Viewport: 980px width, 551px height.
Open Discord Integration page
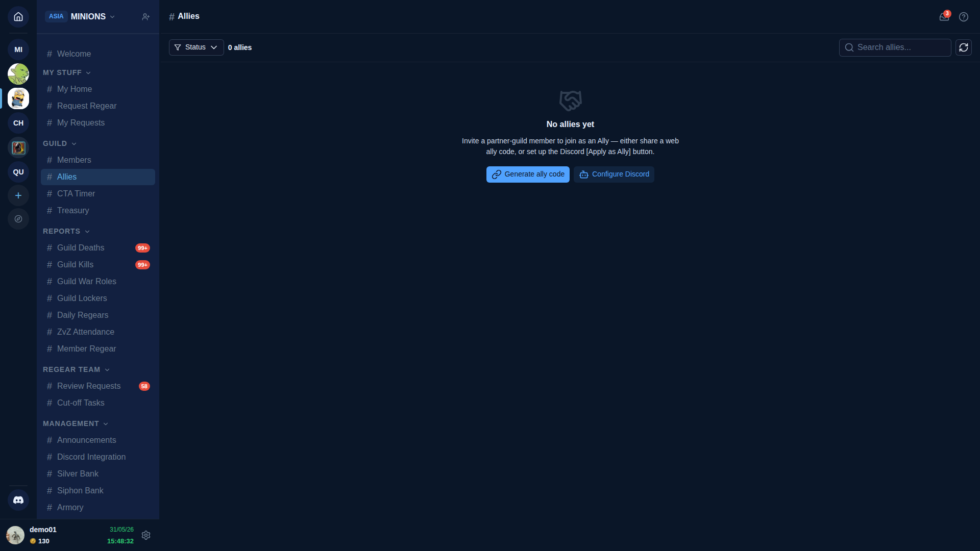[x=98, y=457]
